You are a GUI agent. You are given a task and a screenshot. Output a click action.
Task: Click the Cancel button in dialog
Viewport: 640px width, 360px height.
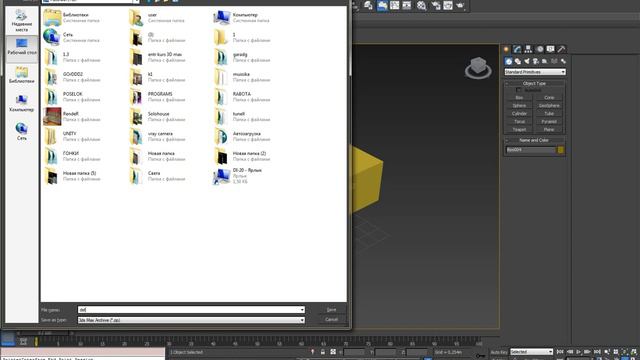331,320
